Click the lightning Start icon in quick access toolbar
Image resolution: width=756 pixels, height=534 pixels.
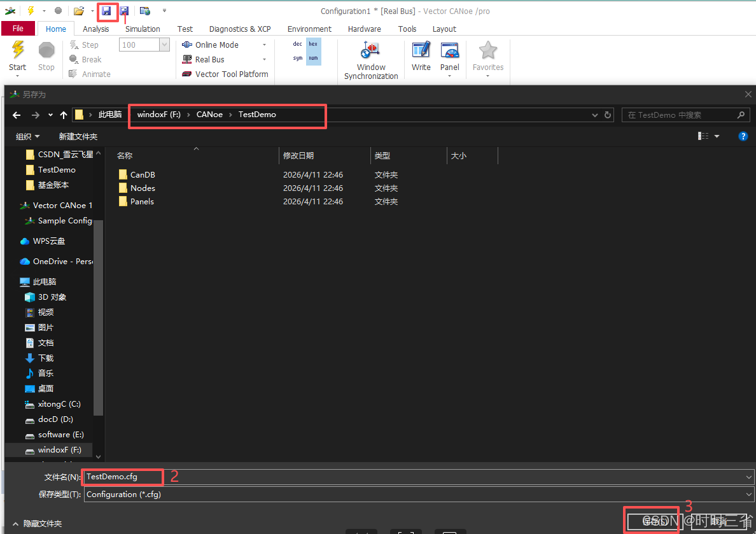31,11
